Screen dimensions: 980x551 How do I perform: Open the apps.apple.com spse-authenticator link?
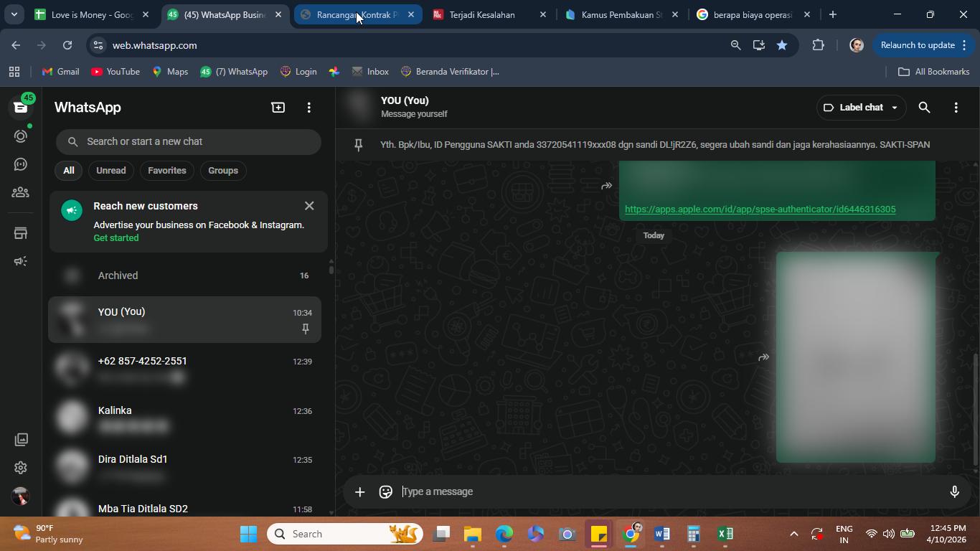pos(760,209)
